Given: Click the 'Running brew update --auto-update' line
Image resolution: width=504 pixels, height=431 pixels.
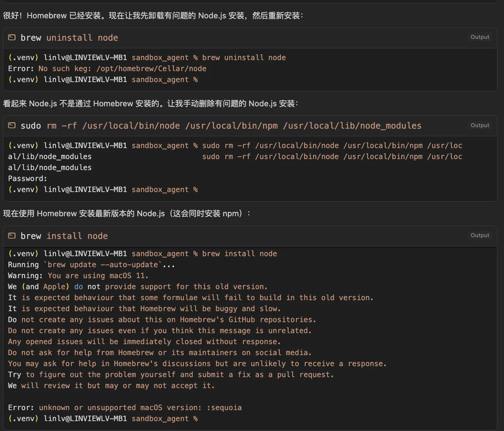Looking at the screenshot, I should coord(92,265).
